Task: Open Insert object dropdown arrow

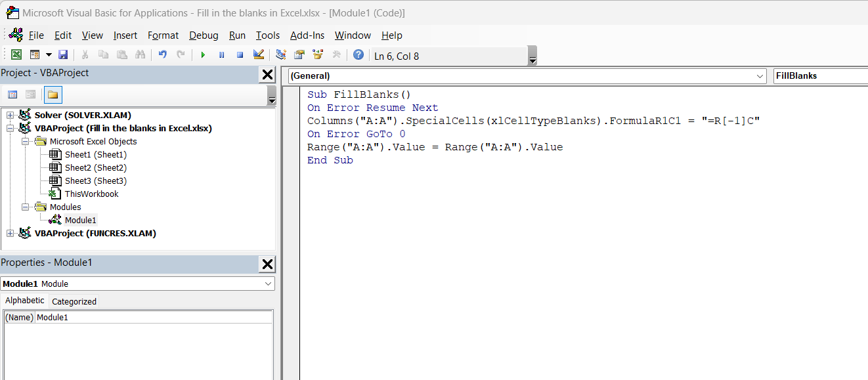Action: point(49,55)
